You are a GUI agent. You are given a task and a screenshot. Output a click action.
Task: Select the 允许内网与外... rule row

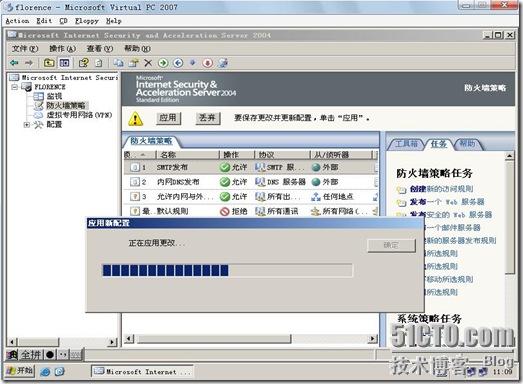click(251, 197)
